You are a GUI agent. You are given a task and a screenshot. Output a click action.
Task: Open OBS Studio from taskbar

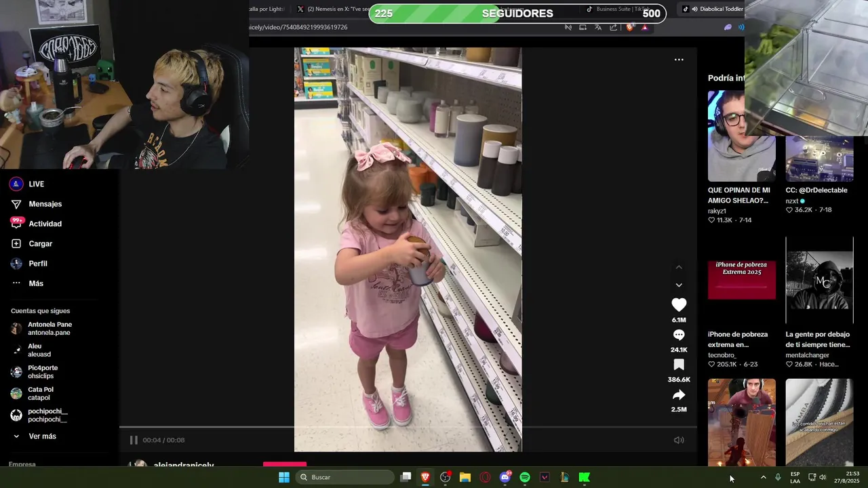(445, 477)
